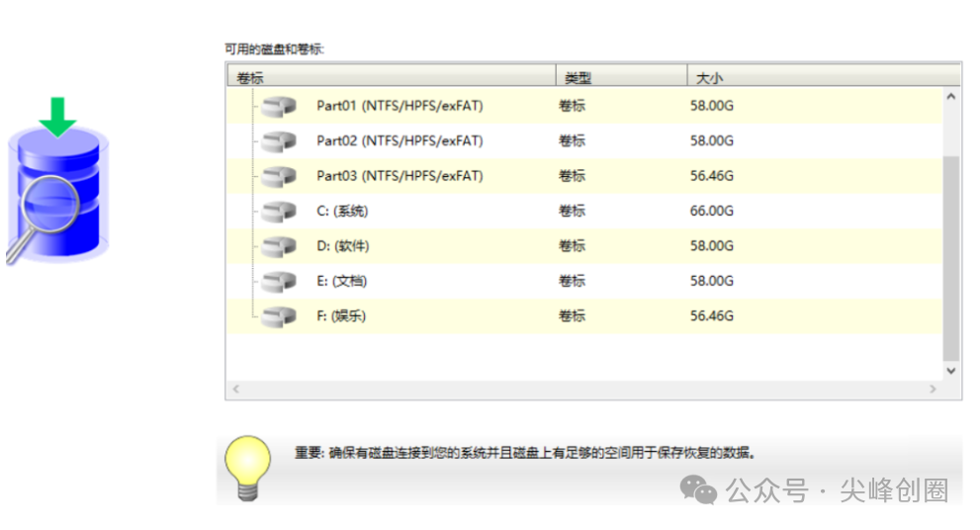Image resolution: width=980 pixels, height=530 pixels.
Task: Select Part03 (NTFS/HPFS/exFAT) volume
Action: tap(584, 176)
